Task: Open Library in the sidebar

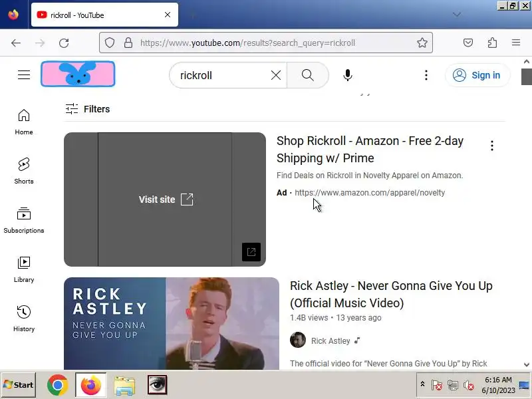Action: coord(24,270)
